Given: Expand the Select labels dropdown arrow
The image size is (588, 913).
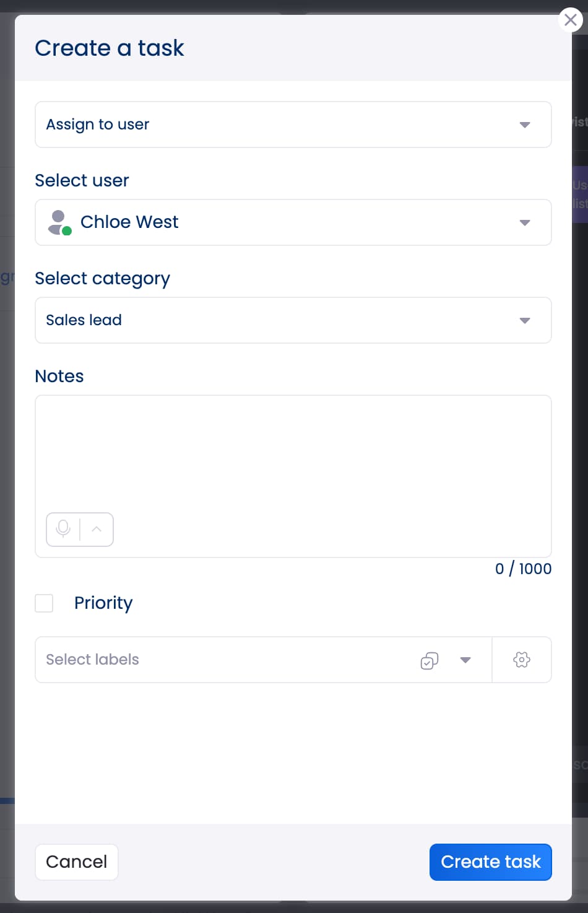Looking at the screenshot, I should tap(465, 660).
